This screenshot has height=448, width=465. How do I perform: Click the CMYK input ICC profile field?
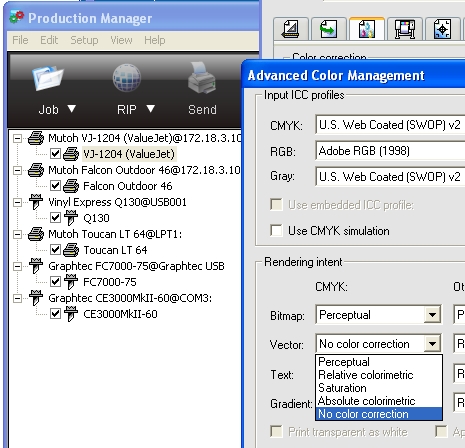(390, 125)
